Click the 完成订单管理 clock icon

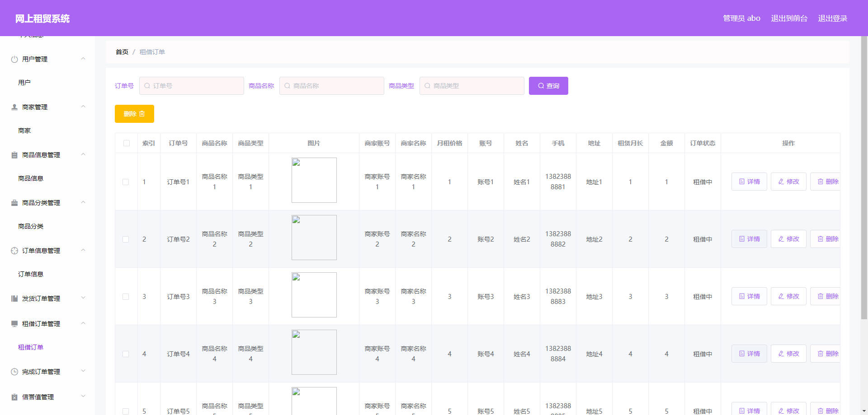(14, 372)
